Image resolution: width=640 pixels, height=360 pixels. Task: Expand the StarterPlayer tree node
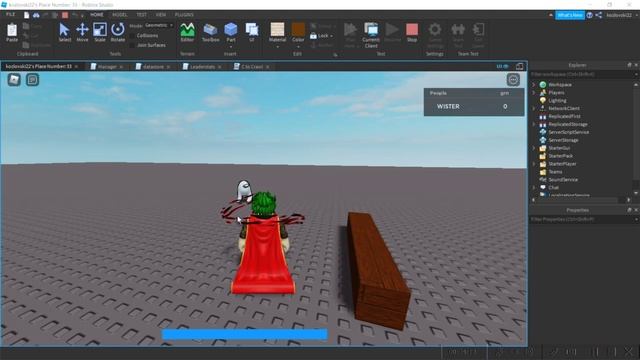coord(534,164)
